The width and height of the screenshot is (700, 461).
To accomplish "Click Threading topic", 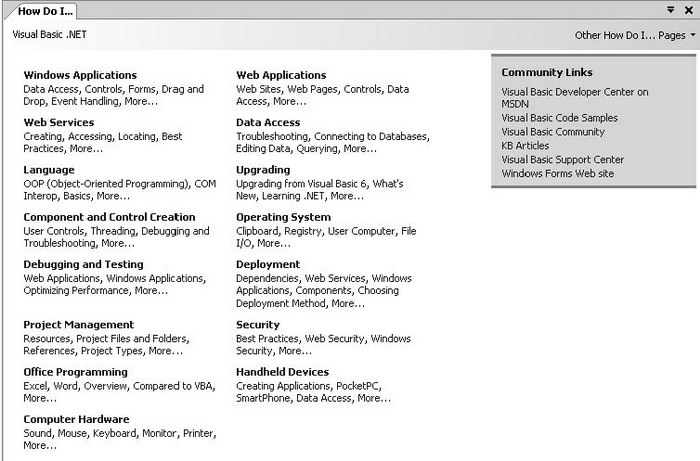I will pyautogui.click(x=113, y=231).
